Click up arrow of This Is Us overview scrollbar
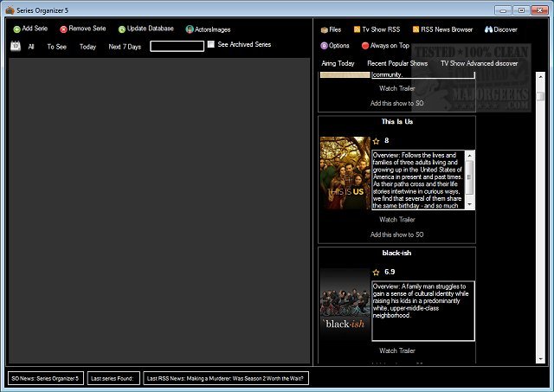 coord(469,156)
